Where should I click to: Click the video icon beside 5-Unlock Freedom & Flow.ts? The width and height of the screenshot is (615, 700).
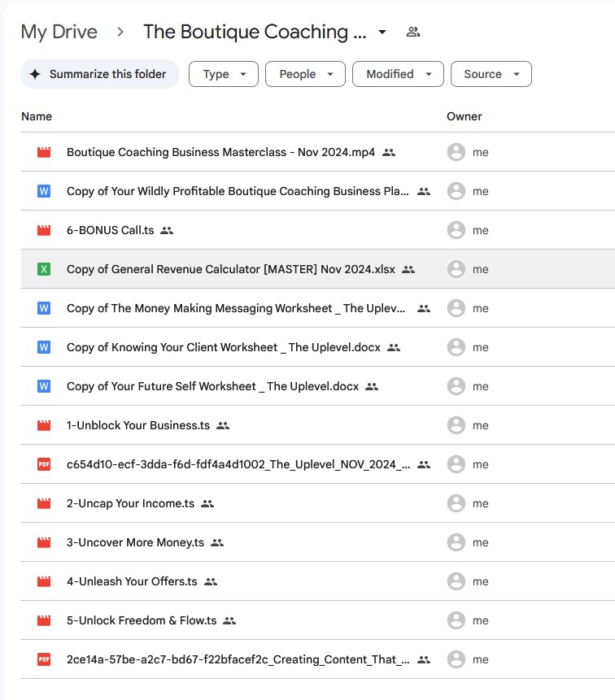(44, 620)
